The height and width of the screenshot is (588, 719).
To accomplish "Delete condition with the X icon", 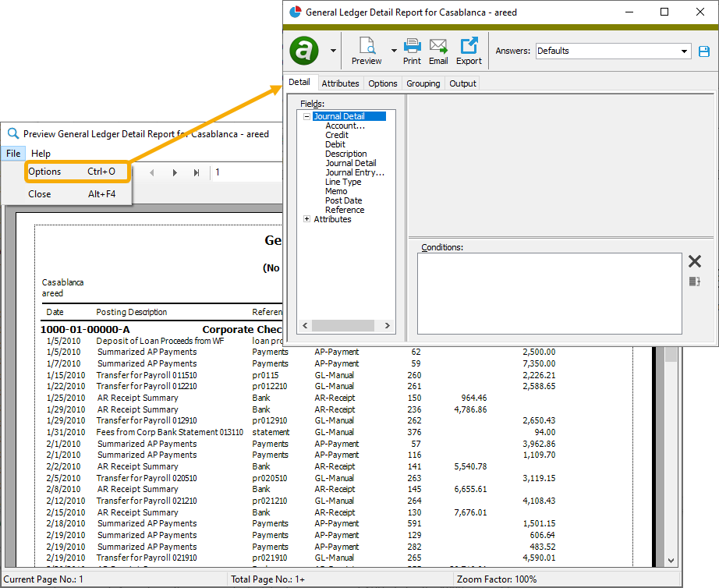I will tap(695, 261).
